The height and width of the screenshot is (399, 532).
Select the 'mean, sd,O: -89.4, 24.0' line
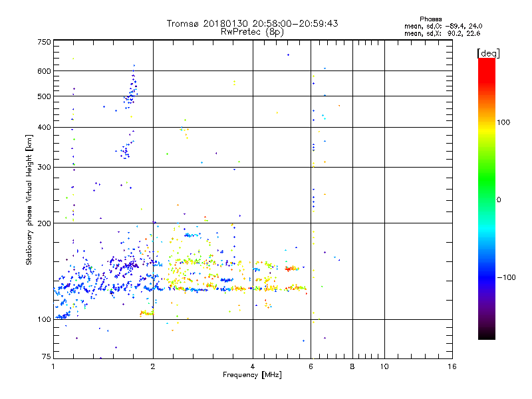pyautogui.click(x=443, y=26)
